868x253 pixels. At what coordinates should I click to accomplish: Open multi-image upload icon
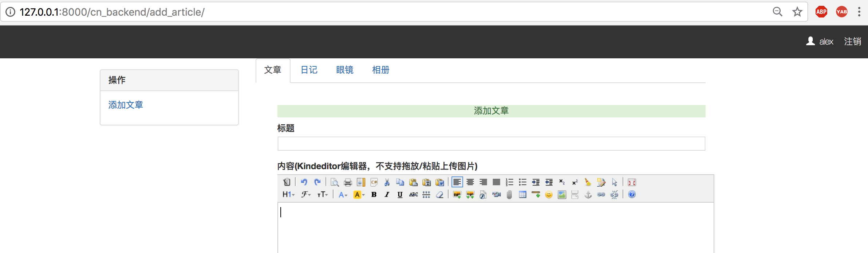click(470, 194)
